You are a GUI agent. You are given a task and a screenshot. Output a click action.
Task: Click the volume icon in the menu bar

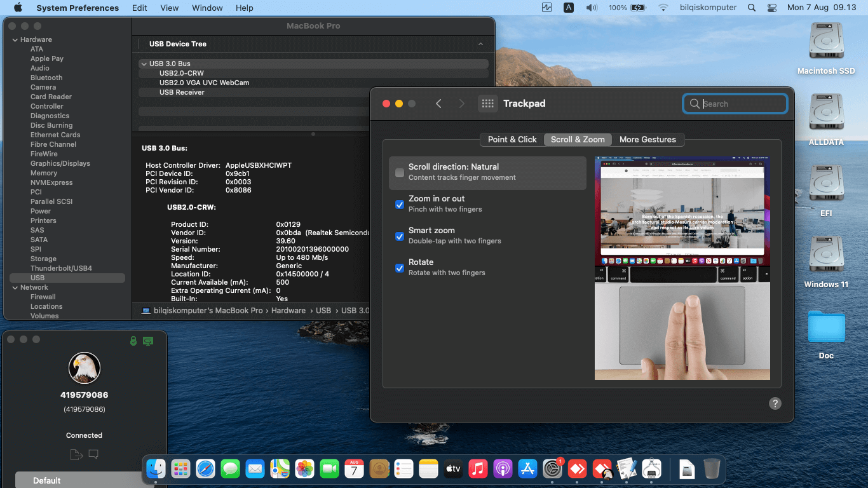click(x=592, y=8)
